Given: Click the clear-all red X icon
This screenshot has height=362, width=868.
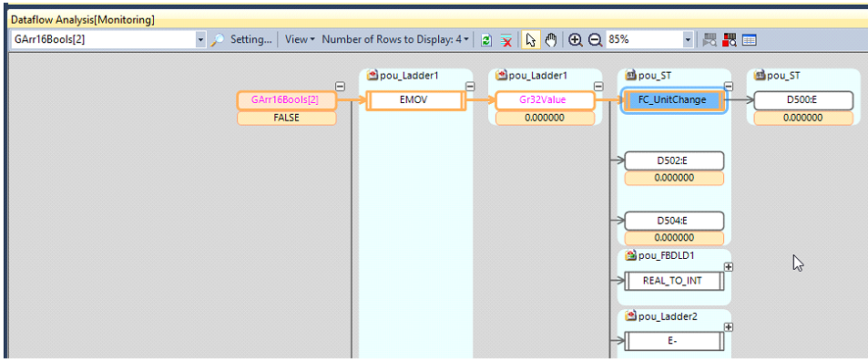Looking at the screenshot, I should (506, 40).
